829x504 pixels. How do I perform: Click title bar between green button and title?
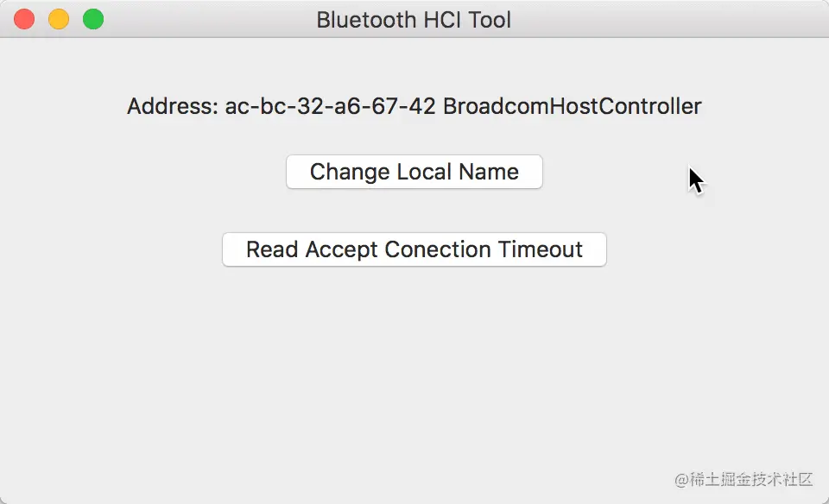[207, 19]
